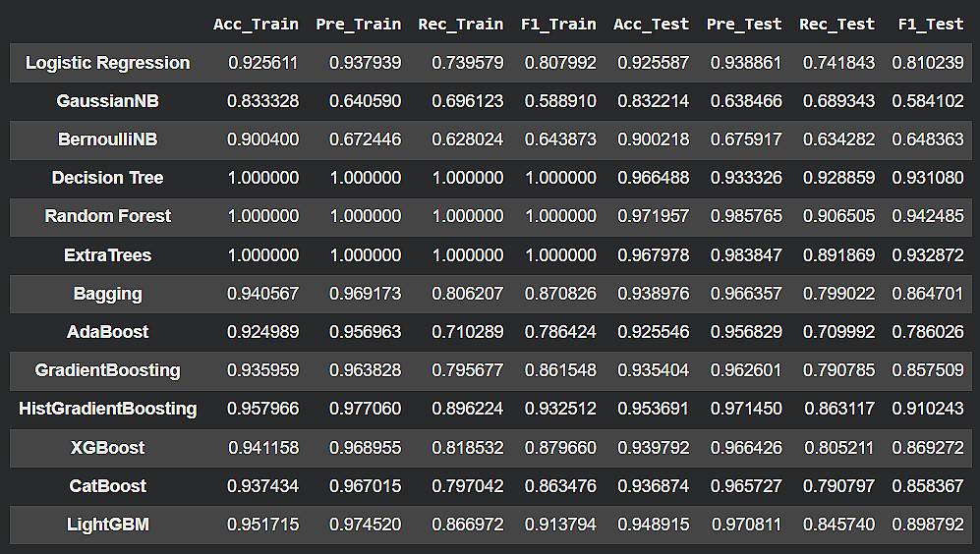Click Random Forest Pre_Test value 0.985765

pyautogui.click(x=746, y=216)
